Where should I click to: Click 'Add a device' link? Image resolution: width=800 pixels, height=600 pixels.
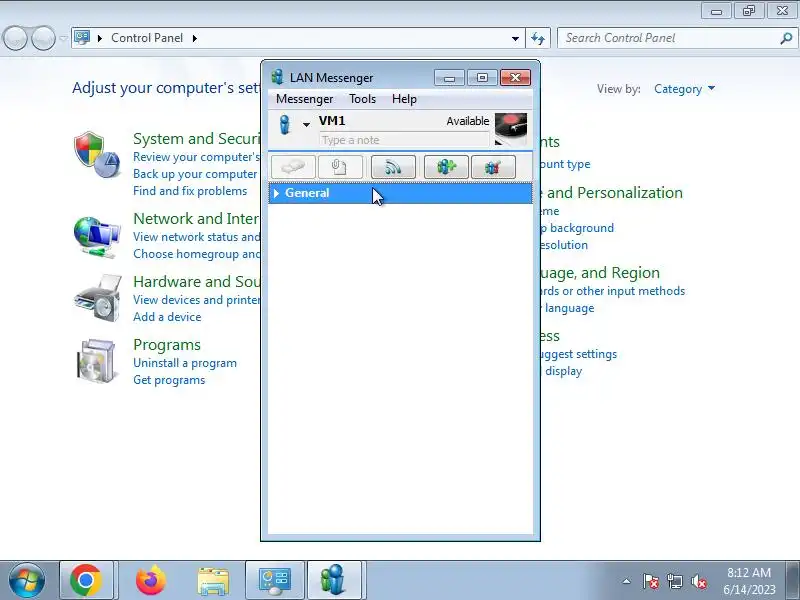click(x=167, y=317)
